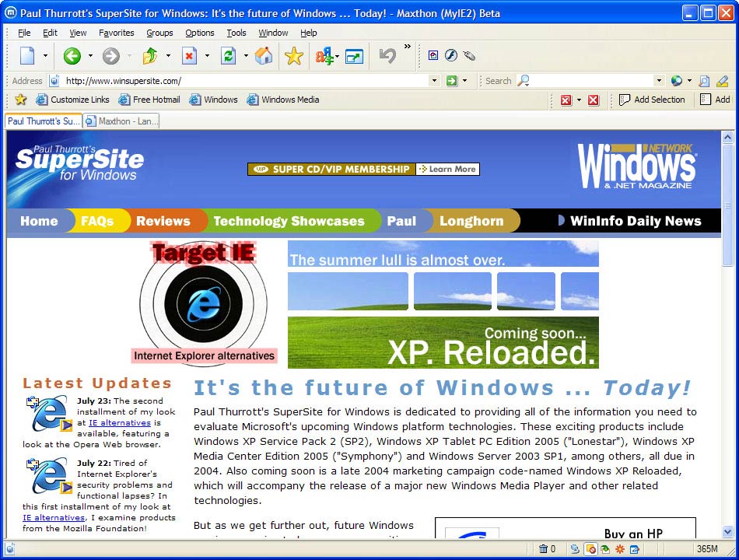Expand toolbar overflow chevron
This screenshot has width=739, height=560.
pos(407,46)
